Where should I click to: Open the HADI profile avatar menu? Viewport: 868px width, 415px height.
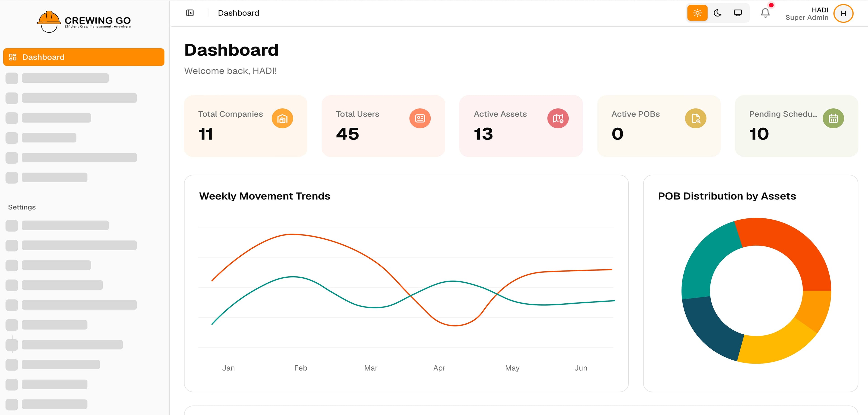pos(843,14)
